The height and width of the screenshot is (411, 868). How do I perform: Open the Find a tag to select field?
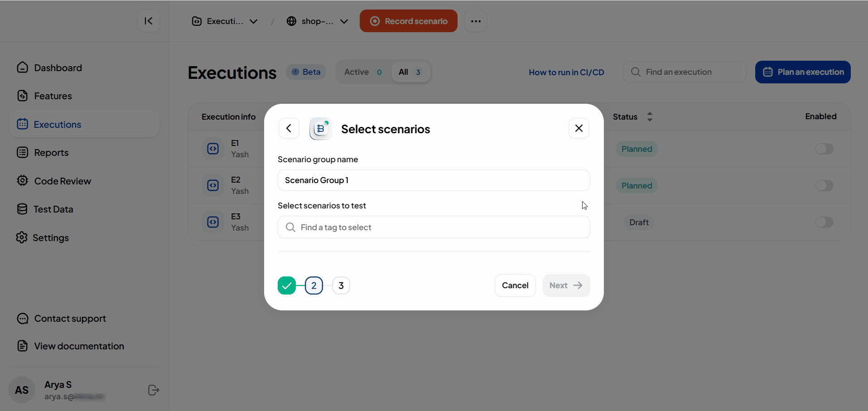[x=434, y=227]
